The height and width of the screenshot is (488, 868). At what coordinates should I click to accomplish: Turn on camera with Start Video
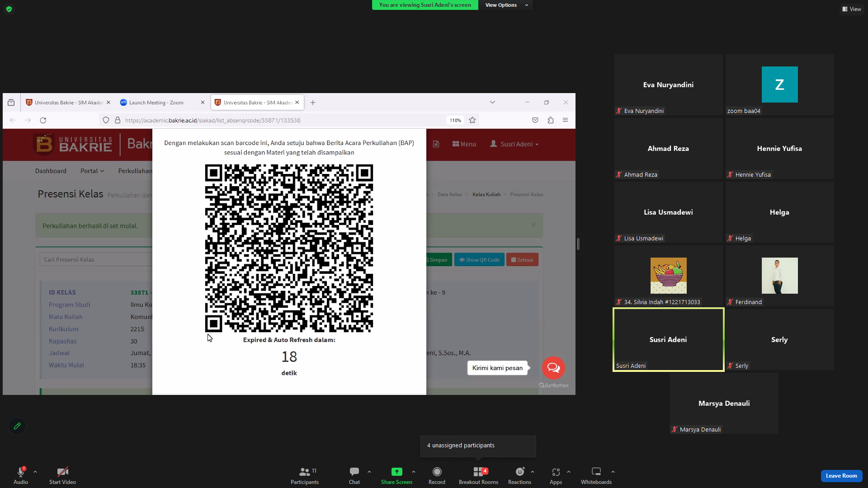click(62, 475)
